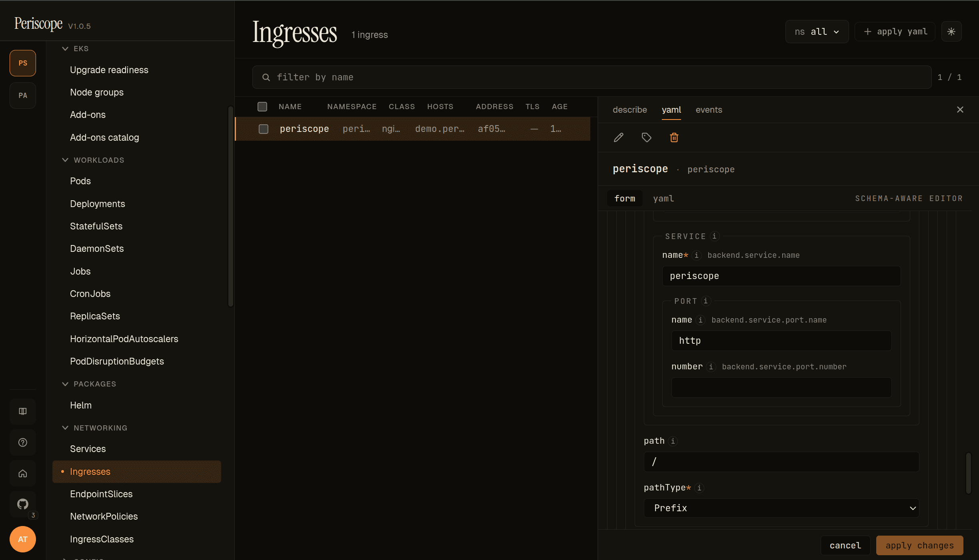
Task: Toggle light/dark theme sun icon
Action: [951, 32]
